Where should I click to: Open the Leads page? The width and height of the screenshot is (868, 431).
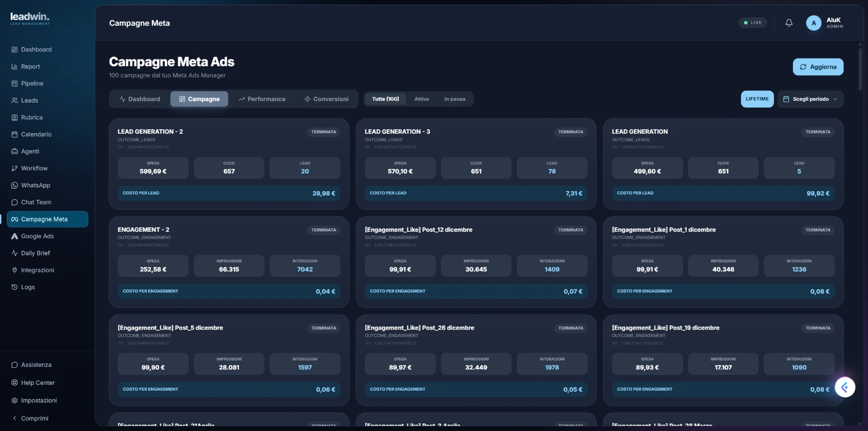[47, 100]
